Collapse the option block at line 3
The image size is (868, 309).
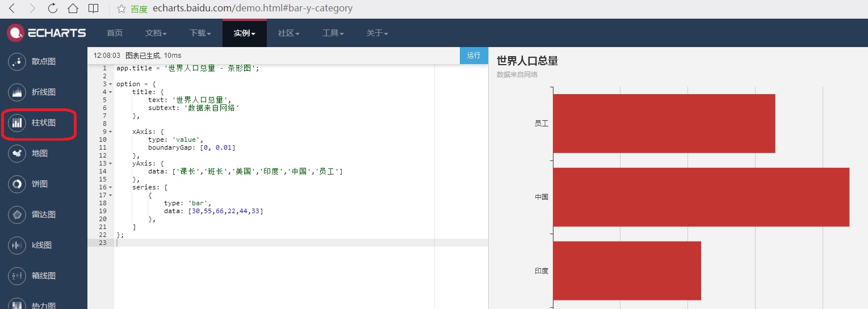111,84
